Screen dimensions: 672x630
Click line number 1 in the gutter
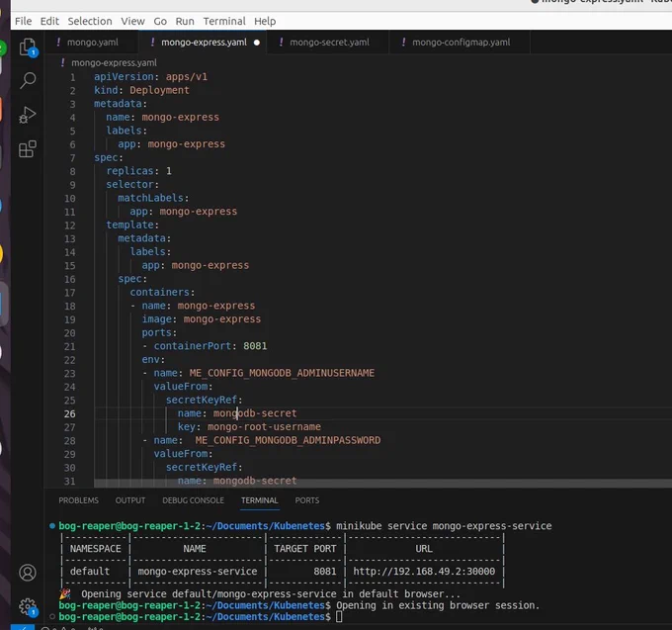click(73, 77)
